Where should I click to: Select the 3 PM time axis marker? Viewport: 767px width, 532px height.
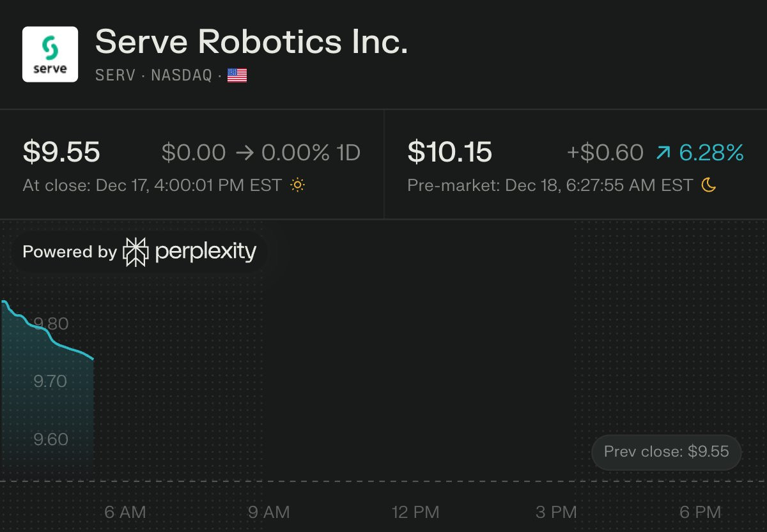click(556, 512)
